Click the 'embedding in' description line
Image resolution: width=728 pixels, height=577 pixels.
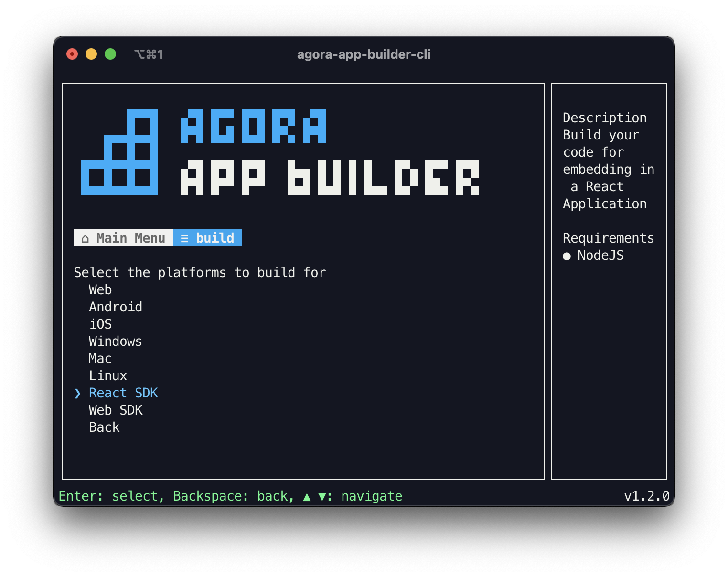click(x=609, y=170)
